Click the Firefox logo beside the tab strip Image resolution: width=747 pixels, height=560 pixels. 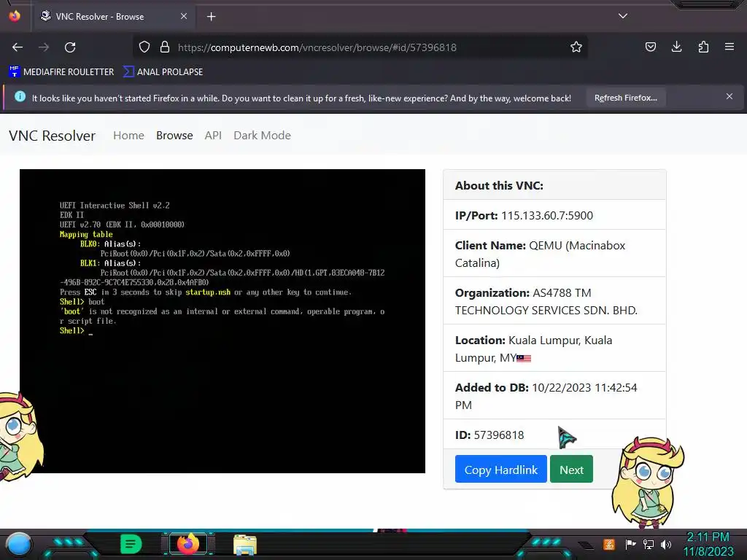(x=15, y=16)
